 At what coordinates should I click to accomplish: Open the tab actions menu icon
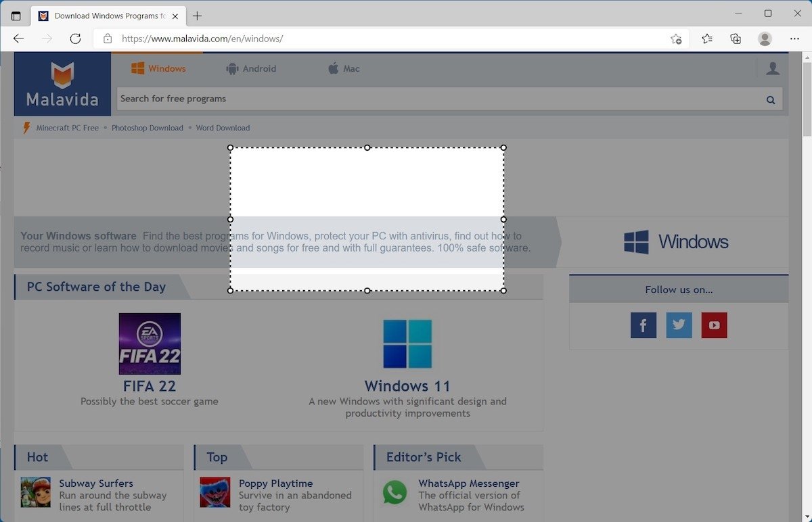pos(16,16)
